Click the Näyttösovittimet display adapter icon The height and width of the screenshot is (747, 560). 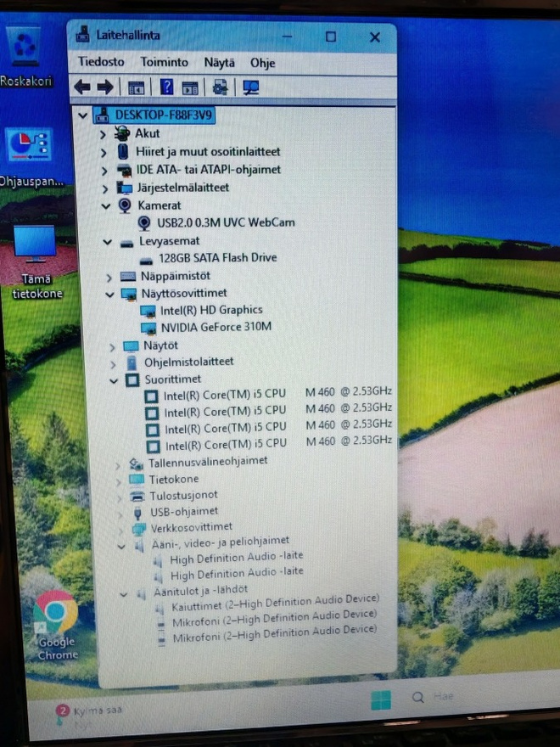pyautogui.click(x=129, y=294)
